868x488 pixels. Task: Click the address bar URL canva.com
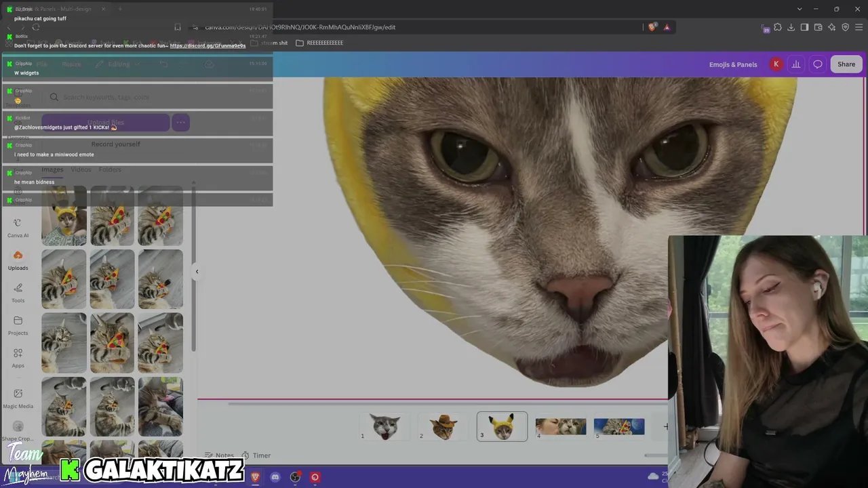(300, 27)
